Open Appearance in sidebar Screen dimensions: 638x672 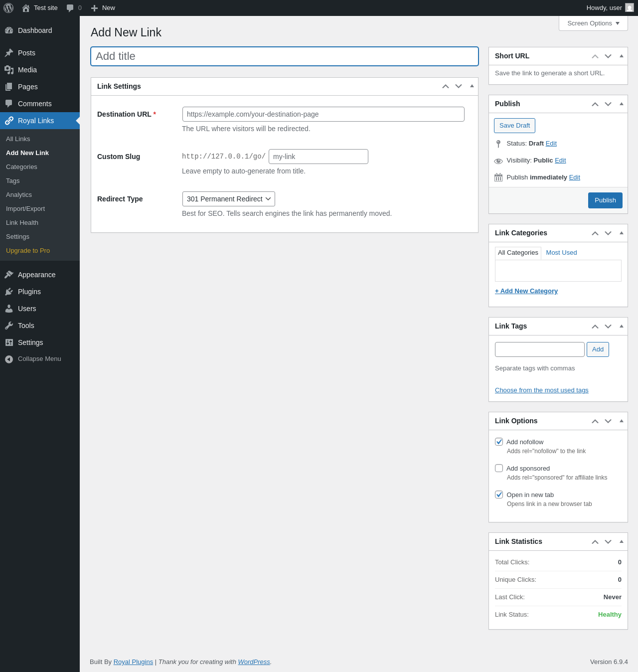pos(40,275)
